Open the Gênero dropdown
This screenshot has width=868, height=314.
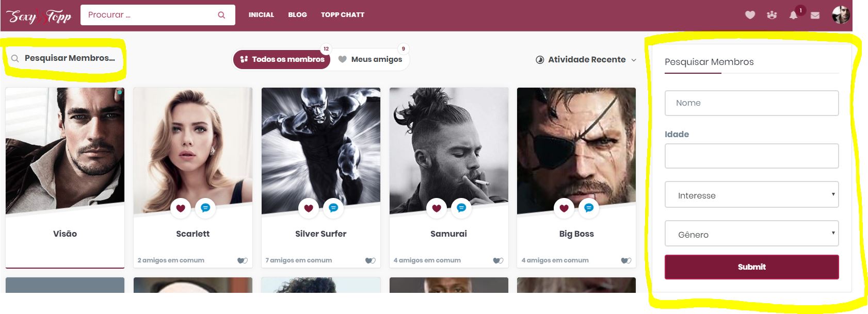(x=751, y=234)
